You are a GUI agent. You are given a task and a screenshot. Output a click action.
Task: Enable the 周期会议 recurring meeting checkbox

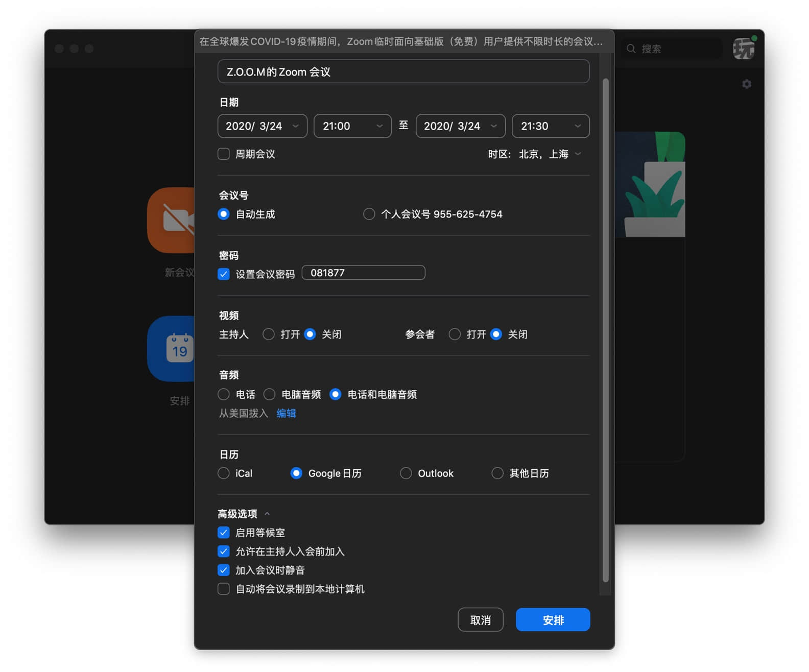click(x=224, y=154)
